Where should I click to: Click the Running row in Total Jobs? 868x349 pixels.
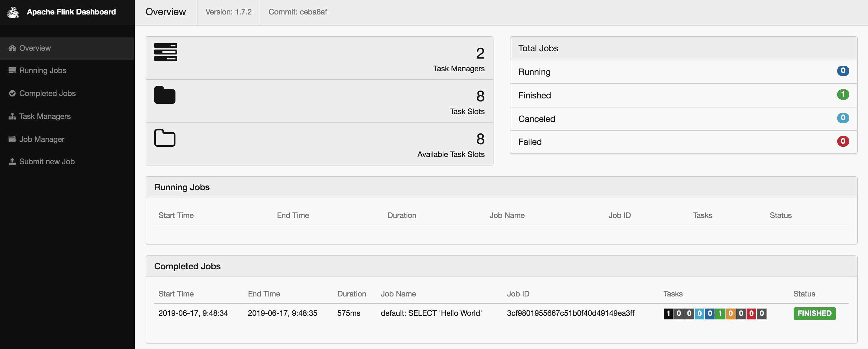pyautogui.click(x=683, y=72)
